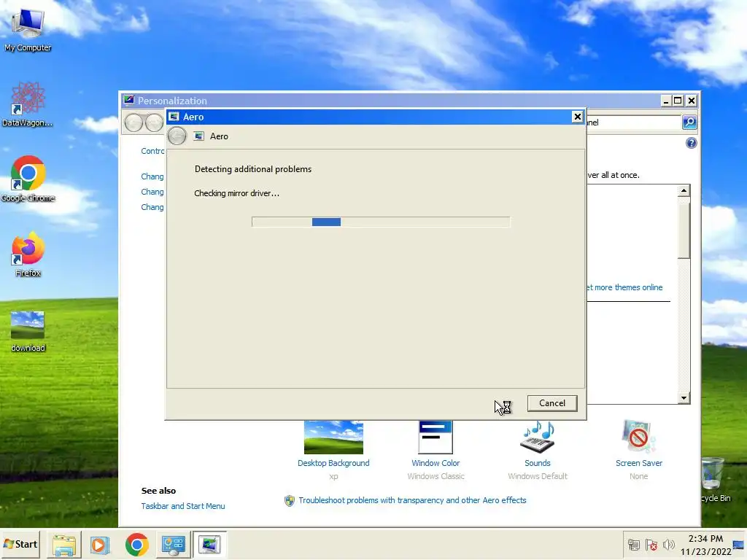Open the My Computer desktop icon

tap(28, 28)
